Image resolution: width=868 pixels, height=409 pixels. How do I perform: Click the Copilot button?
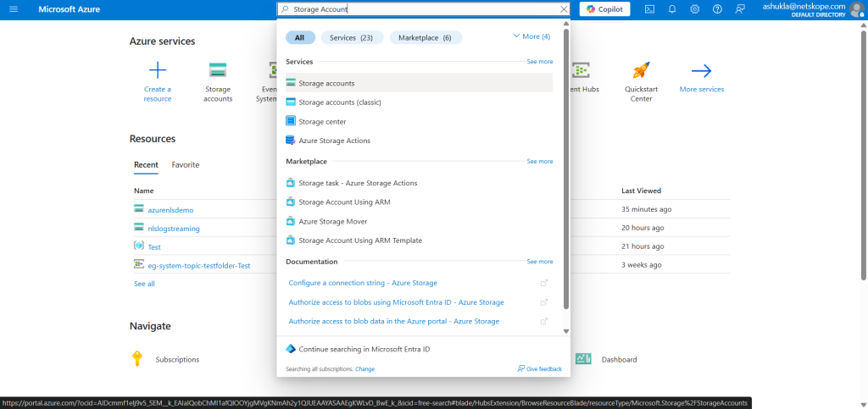coord(604,9)
